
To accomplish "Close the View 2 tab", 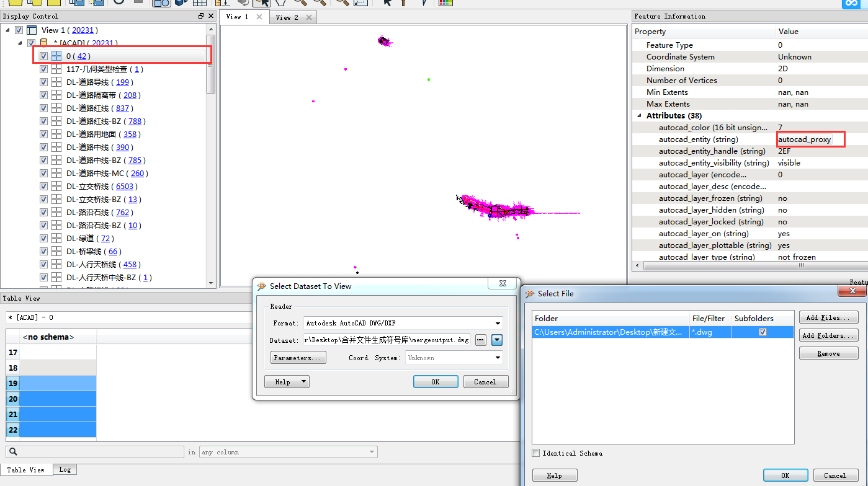I will tap(308, 17).
